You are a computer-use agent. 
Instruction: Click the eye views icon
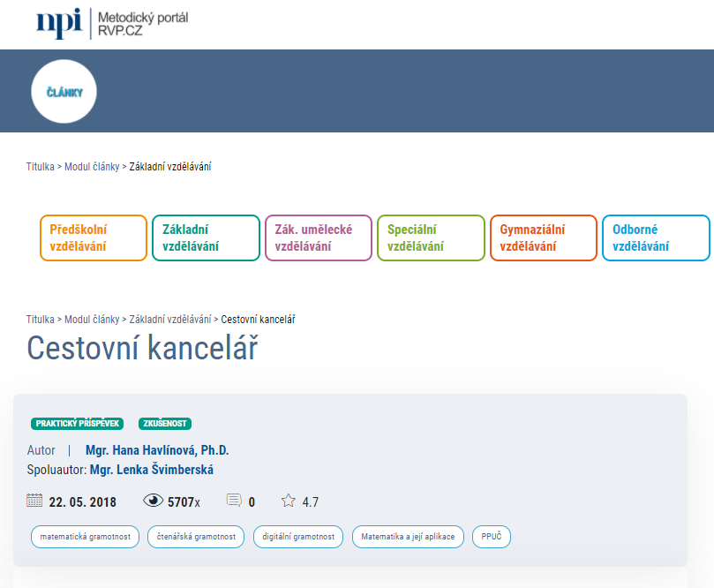click(x=154, y=501)
